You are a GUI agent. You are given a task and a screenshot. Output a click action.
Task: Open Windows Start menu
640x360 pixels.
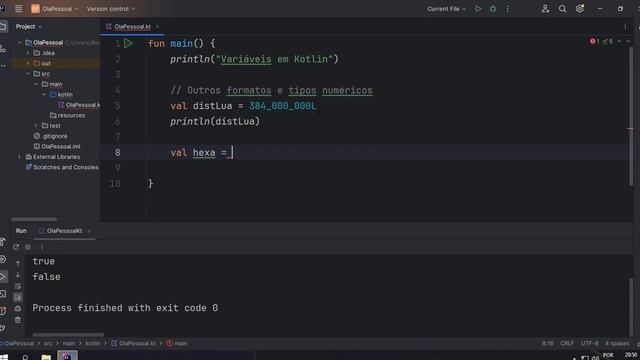pyautogui.click(x=4, y=358)
